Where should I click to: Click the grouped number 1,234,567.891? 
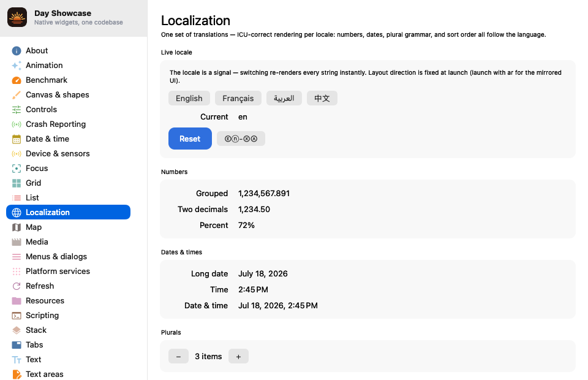pyautogui.click(x=264, y=194)
